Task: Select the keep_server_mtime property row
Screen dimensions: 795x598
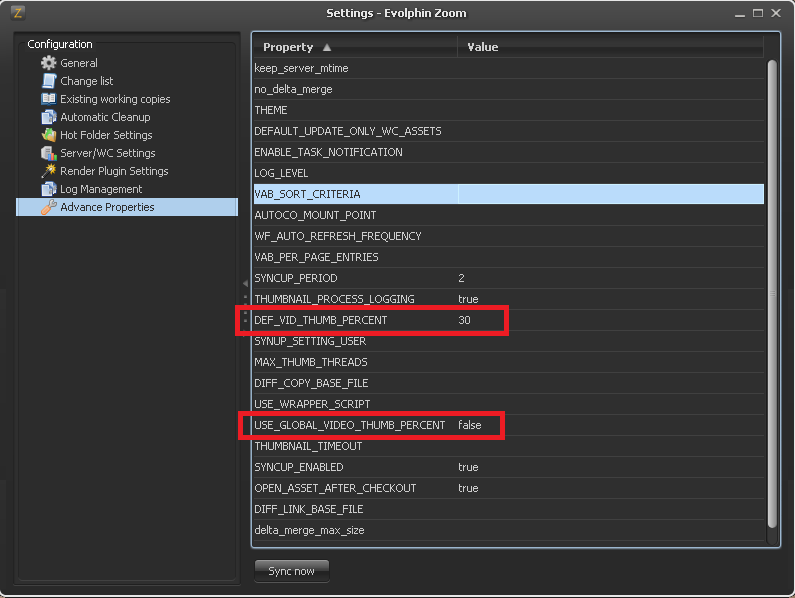Action: 509,68
